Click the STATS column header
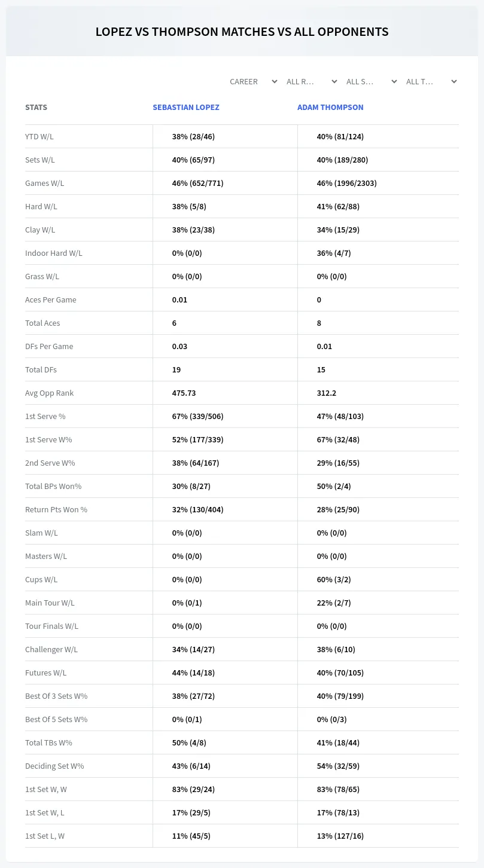 tap(36, 108)
